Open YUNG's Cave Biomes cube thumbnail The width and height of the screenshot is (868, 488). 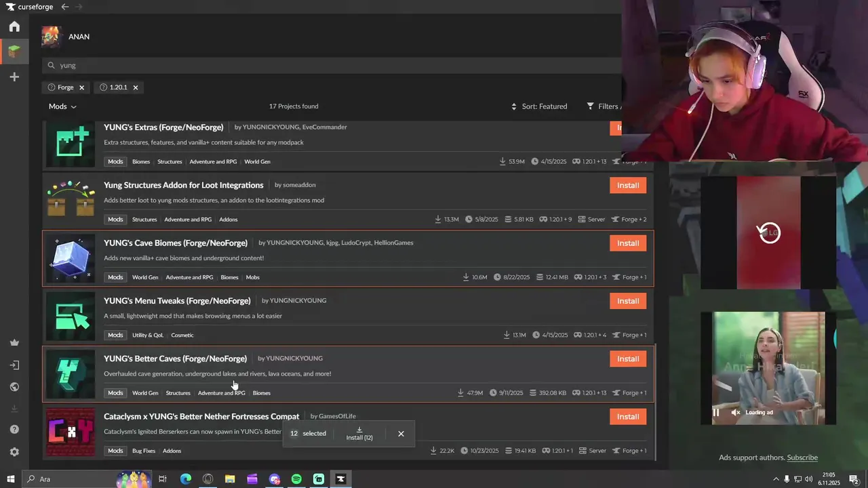click(x=71, y=259)
